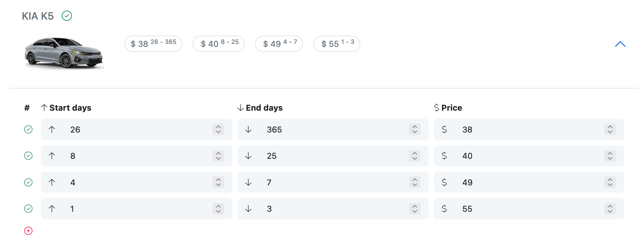Click the down-arrow icon in end days 365 field
644x247 pixels.
(x=248, y=130)
